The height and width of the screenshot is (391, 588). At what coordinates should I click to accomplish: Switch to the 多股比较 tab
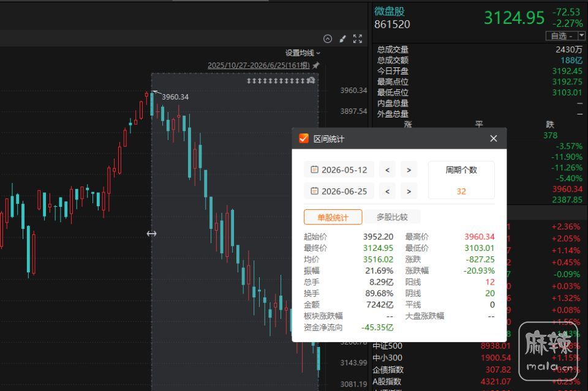pyautogui.click(x=392, y=217)
